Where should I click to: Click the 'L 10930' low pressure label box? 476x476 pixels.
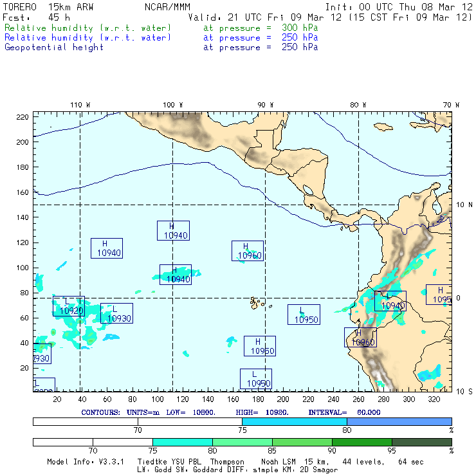[116, 313]
